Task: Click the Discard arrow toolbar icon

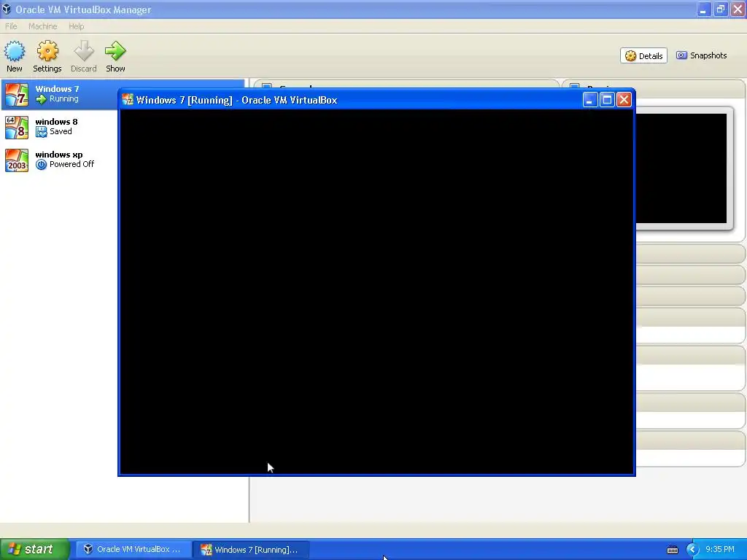Action: pyautogui.click(x=84, y=51)
